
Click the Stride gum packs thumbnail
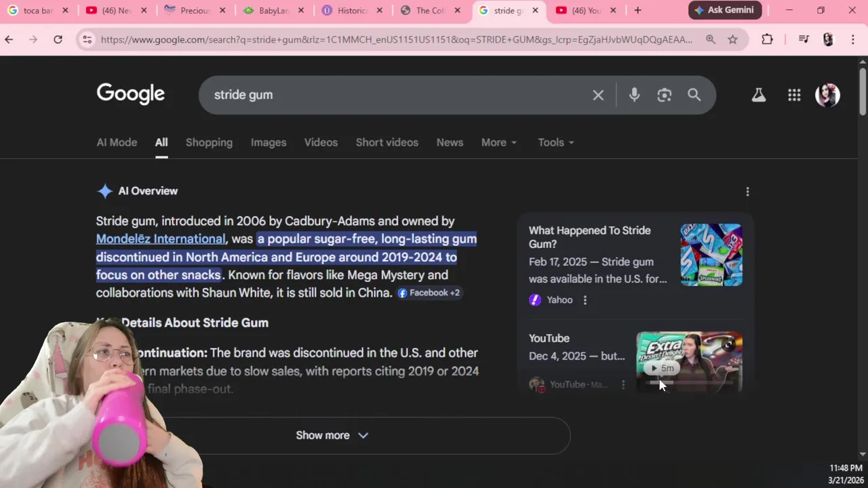[711, 254]
